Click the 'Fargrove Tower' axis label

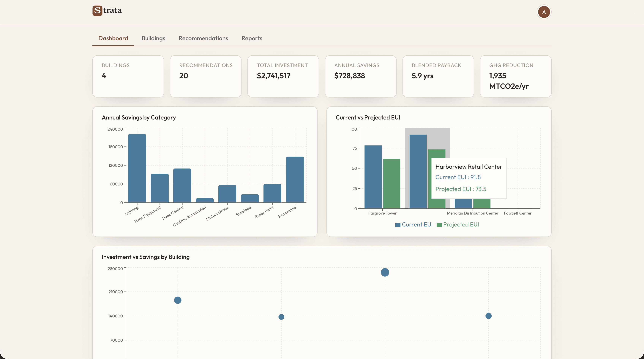pyautogui.click(x=382, y=213)
